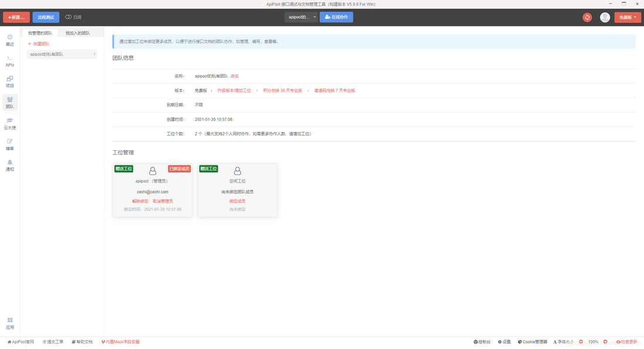Click 检查更新 check for updates
Image resolution: width=644 pixels, height=349 pixels.
pyautogui.click(x=627, y=341)
